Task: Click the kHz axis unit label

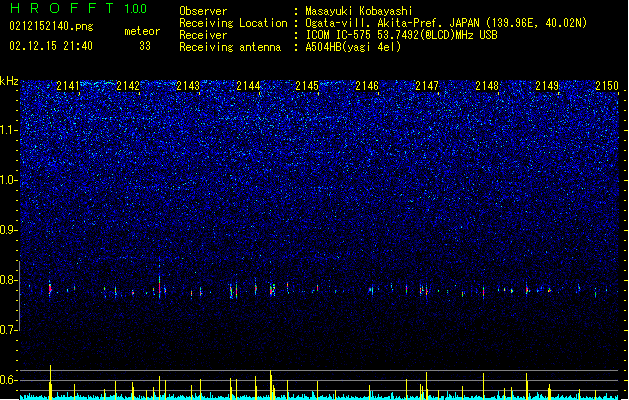Action: [x=9, y=81]
